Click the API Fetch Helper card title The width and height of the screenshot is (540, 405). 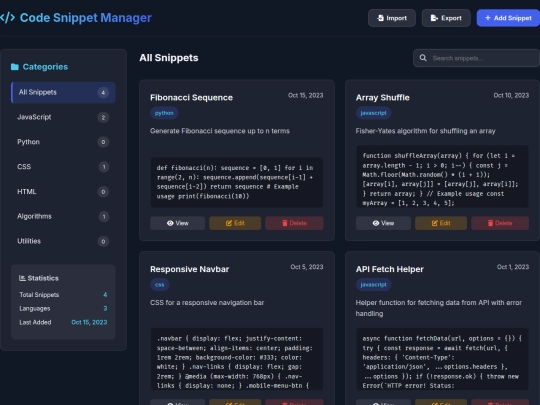pos(390,269)
